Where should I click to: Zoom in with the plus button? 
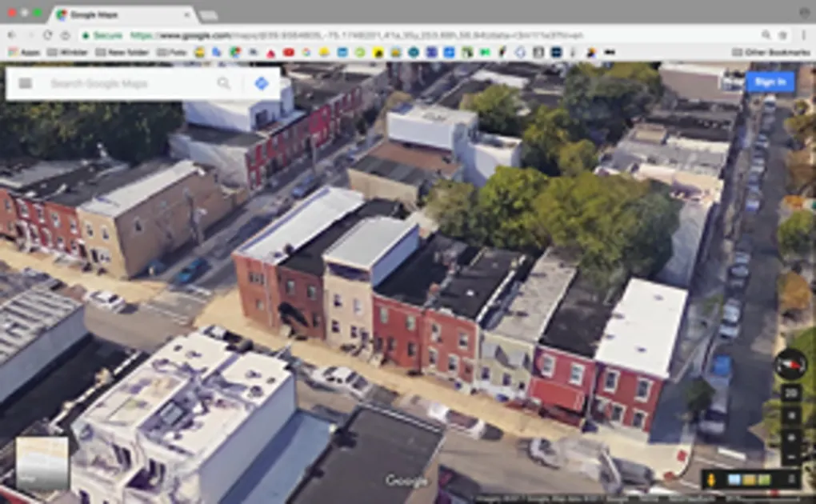point(790,438)
